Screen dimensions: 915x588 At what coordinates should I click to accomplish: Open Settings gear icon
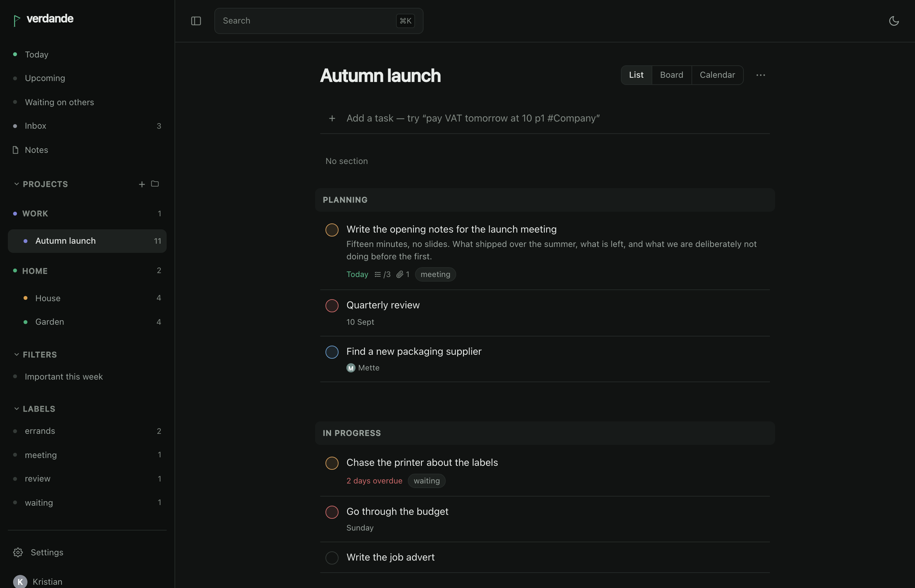coord(18,552)
